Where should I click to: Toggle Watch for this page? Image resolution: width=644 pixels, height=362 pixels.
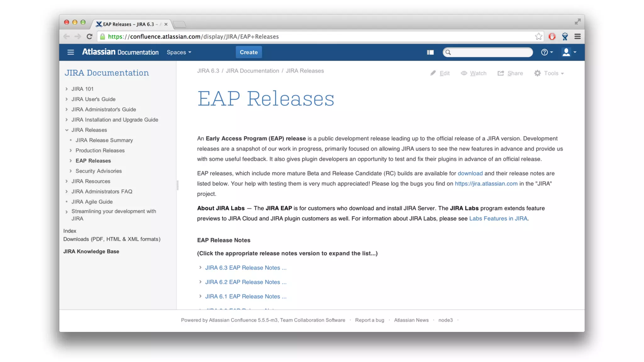pyautogui.click(x=474, y=73)
